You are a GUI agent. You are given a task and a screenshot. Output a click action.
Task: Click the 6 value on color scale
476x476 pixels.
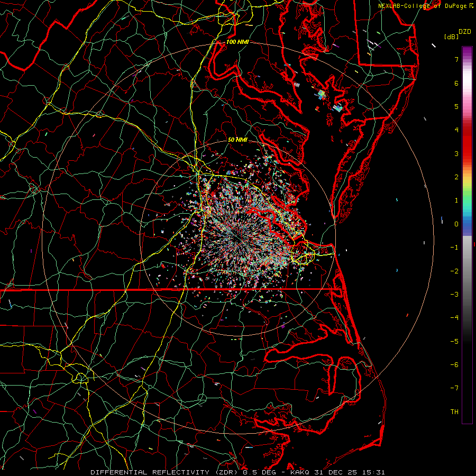[x=456, y=83]
